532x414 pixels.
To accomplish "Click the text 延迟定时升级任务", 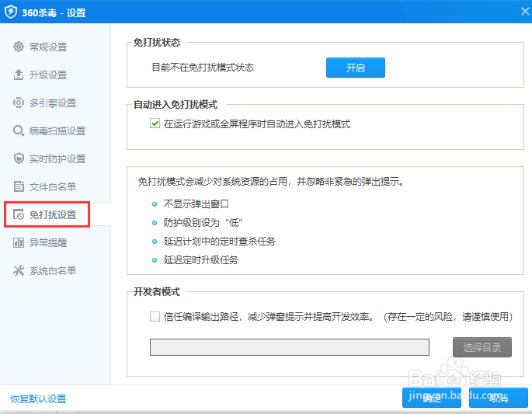I will pyautogui.click(x=201, y=260).
